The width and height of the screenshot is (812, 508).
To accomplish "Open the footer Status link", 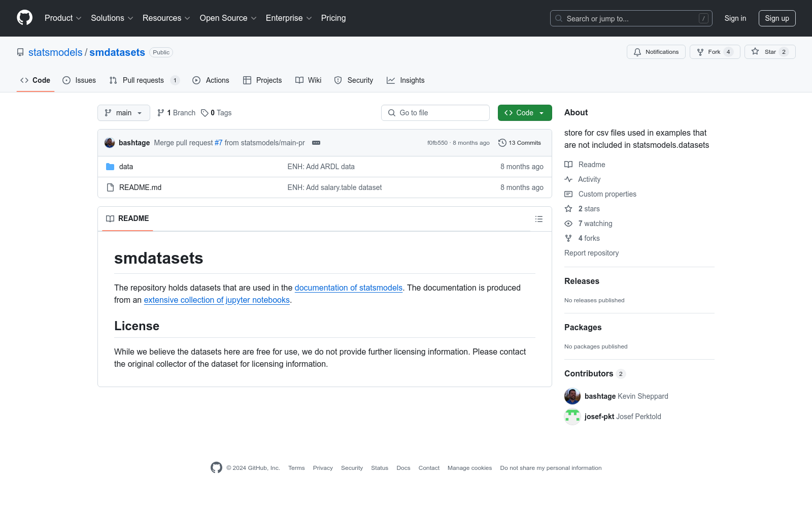I will 380,468.
